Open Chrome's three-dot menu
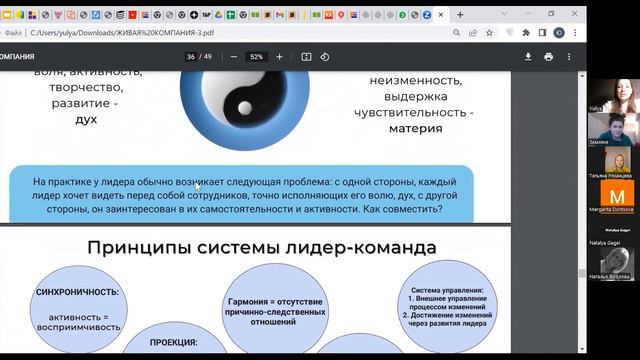The image size is (640, 360). click(x=575, y=33)
